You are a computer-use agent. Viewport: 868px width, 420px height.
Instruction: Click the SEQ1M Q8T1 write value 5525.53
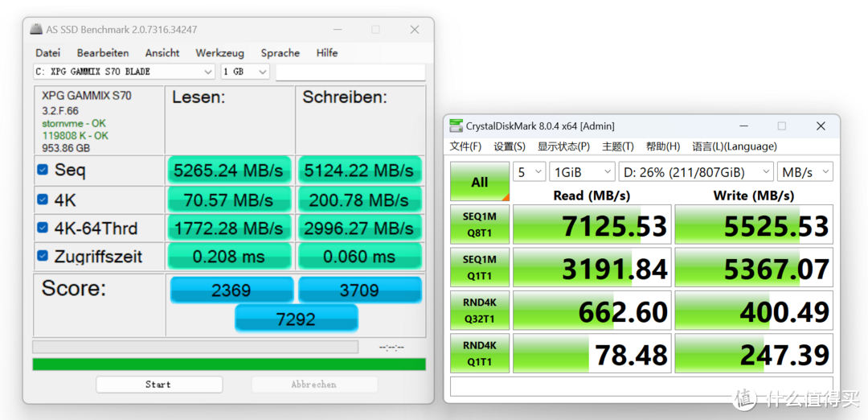tap(753, 224)
